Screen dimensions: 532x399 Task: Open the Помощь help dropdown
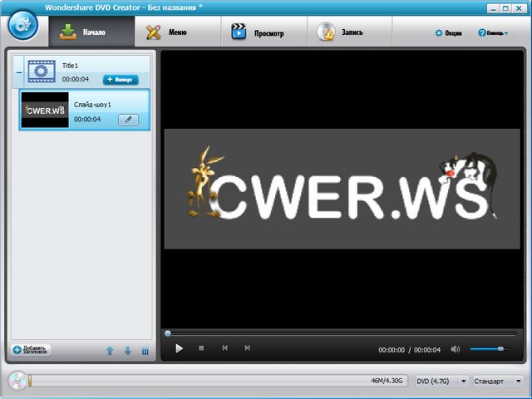[x=493, y=33]
